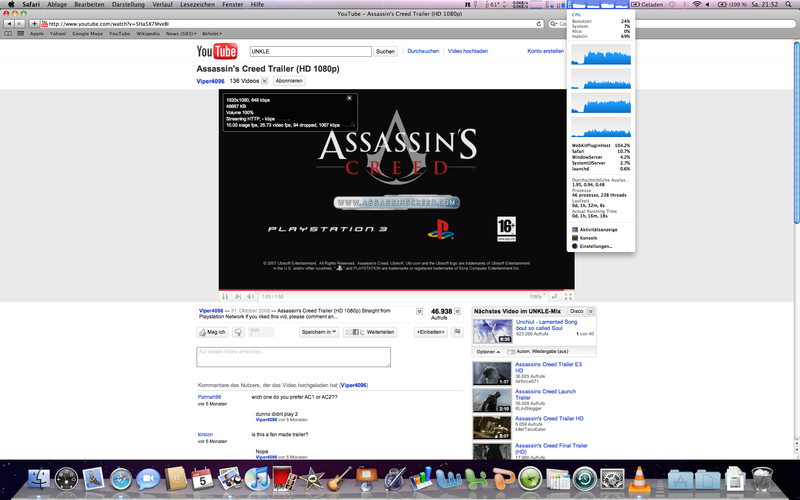Click the YouTube logo

pos(217,52)
